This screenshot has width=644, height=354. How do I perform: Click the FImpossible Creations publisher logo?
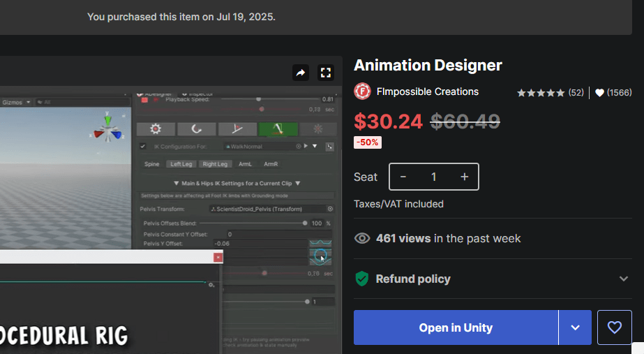362,91
